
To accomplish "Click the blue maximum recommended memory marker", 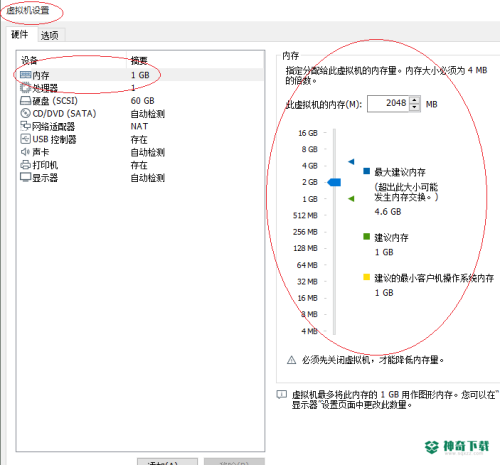I will (351, 162).
